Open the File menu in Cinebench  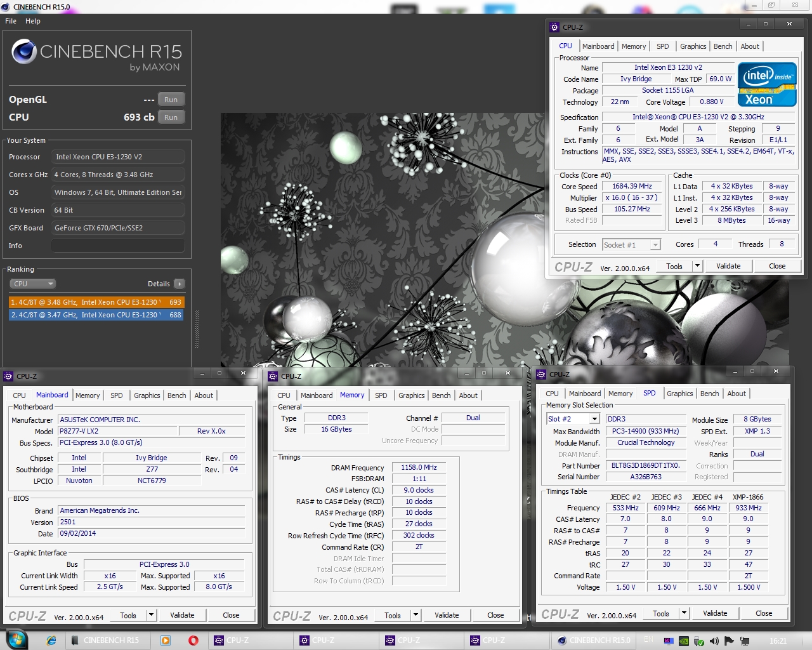tap(11, 21)
